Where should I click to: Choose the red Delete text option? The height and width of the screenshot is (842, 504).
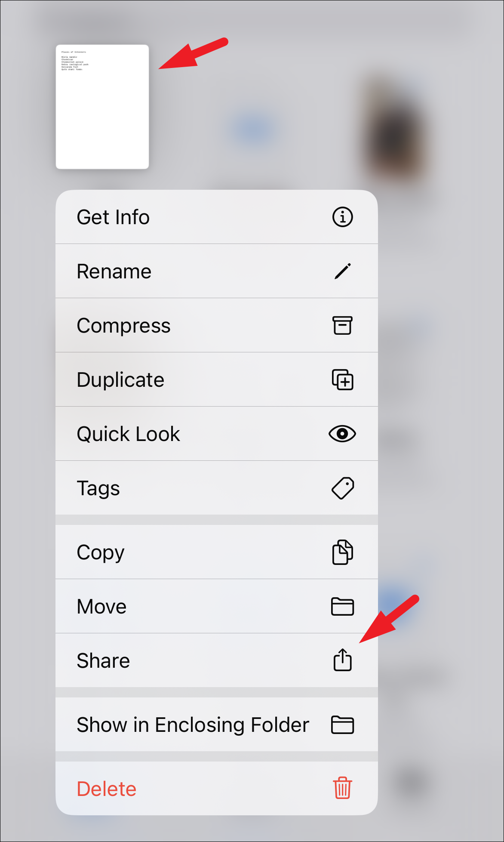click(x=106, y=789)
